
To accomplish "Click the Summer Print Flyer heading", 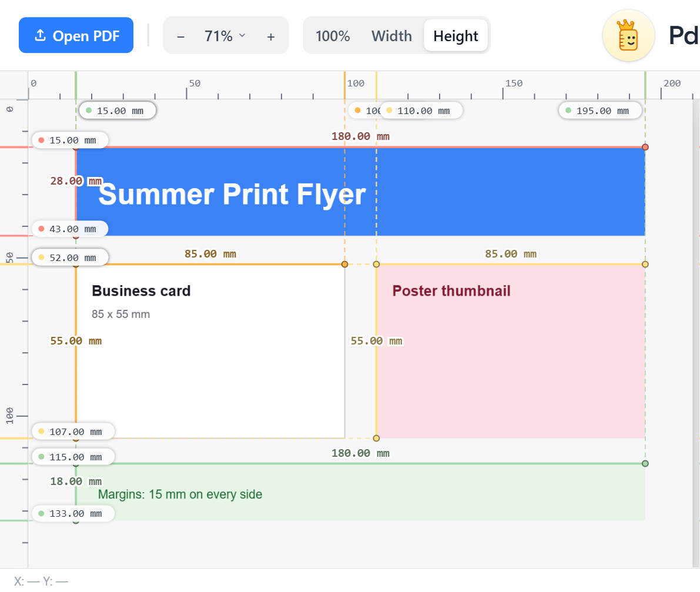I will click(232, 195).
